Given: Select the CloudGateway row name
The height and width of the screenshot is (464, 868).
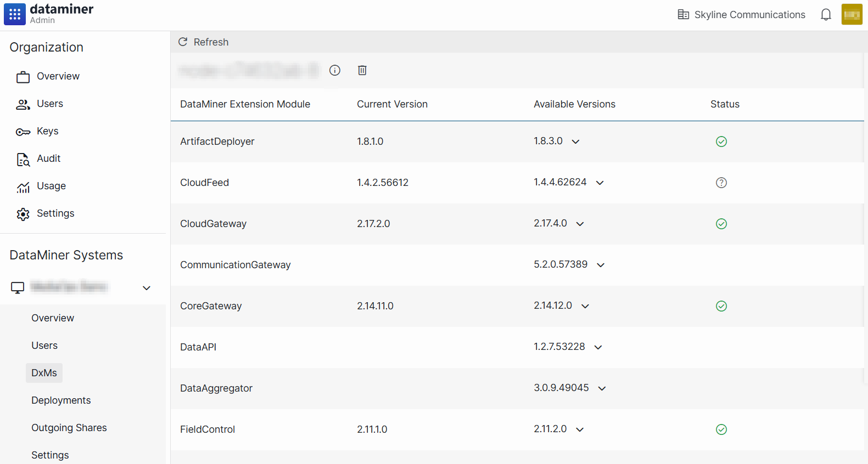Looking at the screenshot, I should (x=214, y=224).
